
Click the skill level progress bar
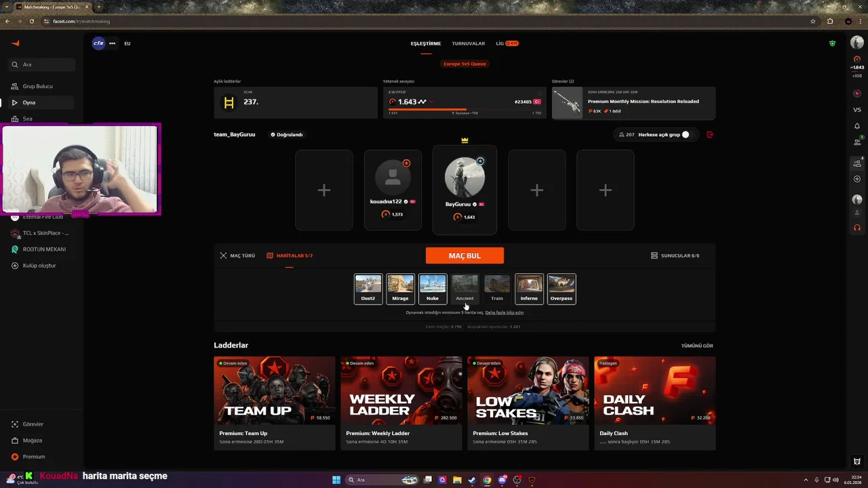tap(465, 109)
